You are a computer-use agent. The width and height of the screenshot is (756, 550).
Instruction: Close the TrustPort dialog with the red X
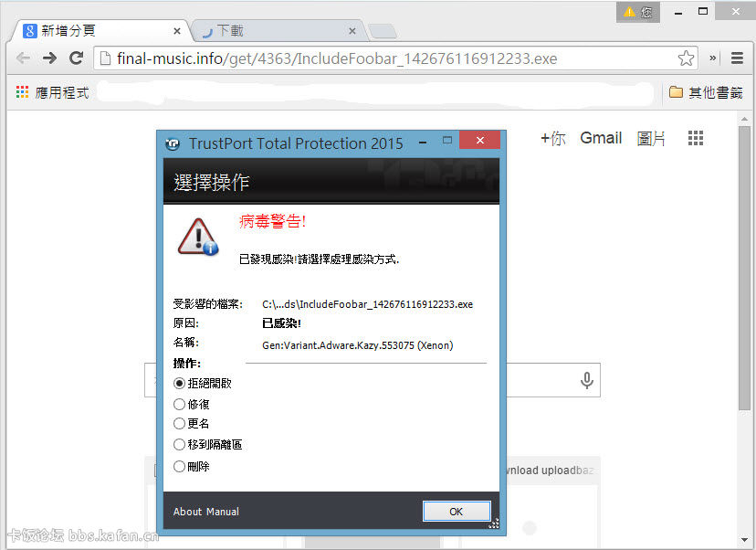pos(479,141)
